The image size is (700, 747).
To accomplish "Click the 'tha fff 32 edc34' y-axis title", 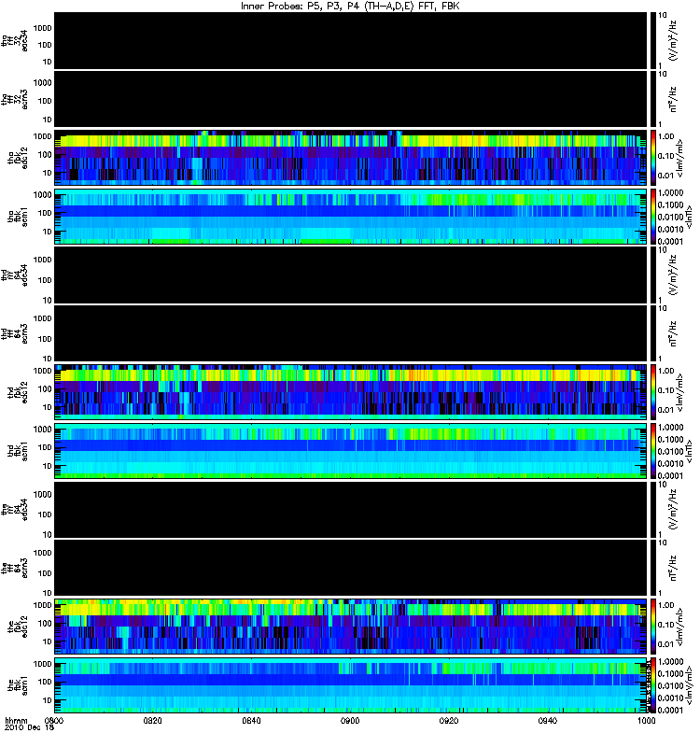I will (x=15, y=41).
